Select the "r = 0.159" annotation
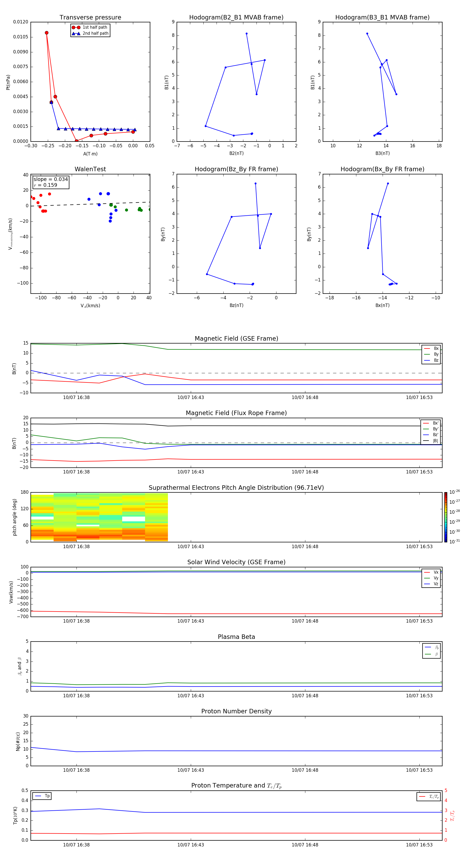This screenshot has height=868, width=473. (45, 185)
